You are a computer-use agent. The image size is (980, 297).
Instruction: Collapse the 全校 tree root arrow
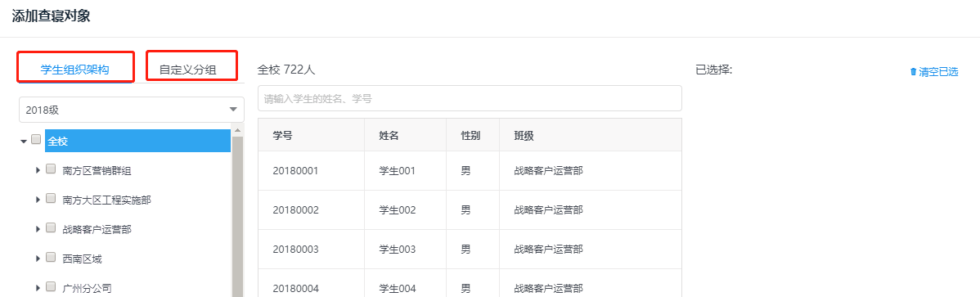pyautogui.click(x=24, y=142)
